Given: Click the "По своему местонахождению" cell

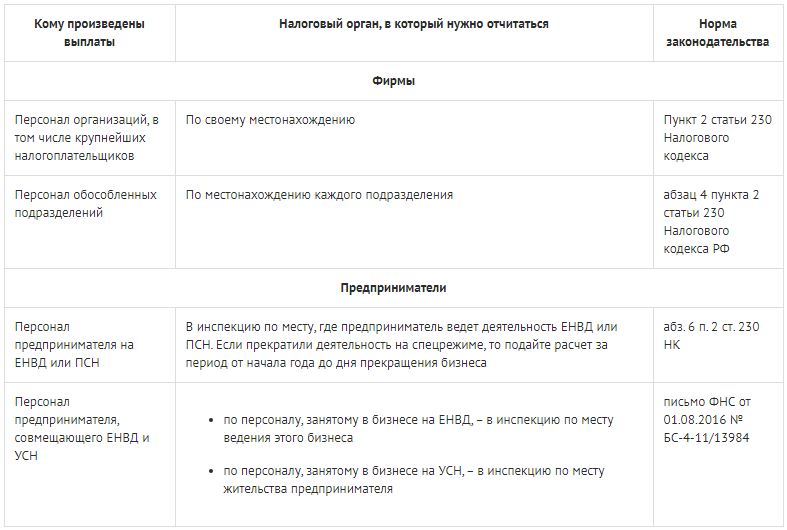Looking at the screenshot, I should coord(271,120).
